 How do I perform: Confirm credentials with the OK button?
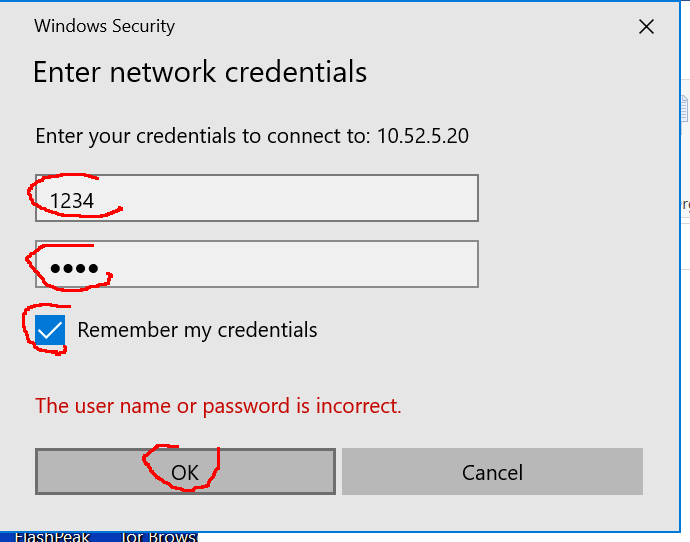pos(185,472)
